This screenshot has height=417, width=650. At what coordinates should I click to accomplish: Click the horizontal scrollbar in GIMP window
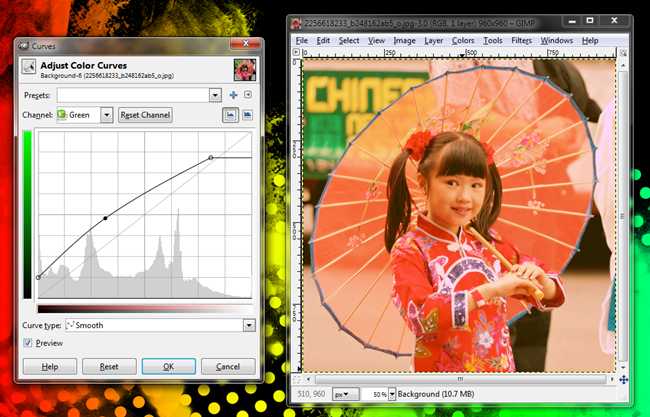460,379
